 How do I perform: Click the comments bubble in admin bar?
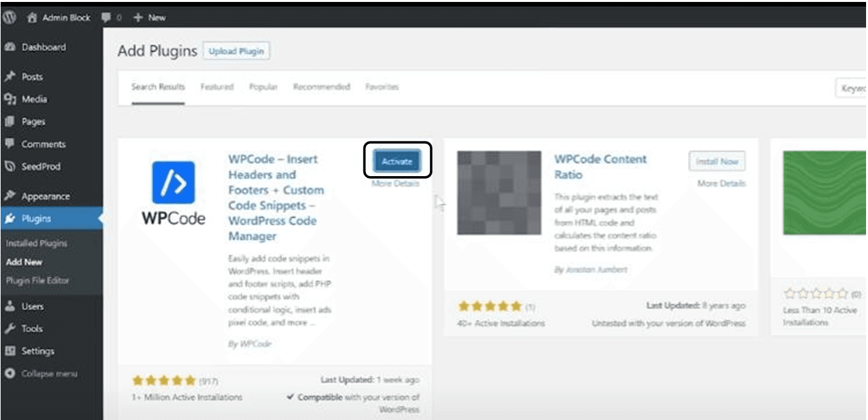pos(107,18)
